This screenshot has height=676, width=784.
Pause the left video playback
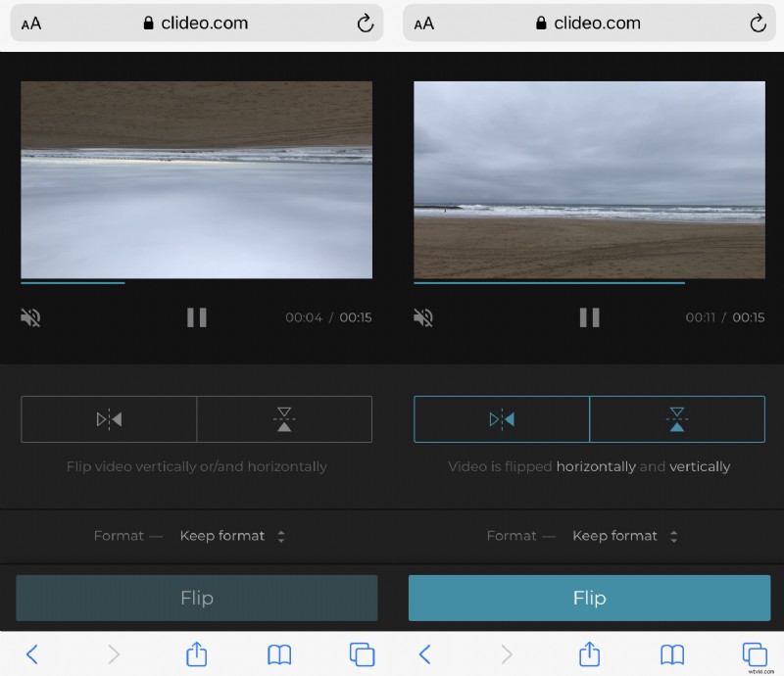[196, 317]
